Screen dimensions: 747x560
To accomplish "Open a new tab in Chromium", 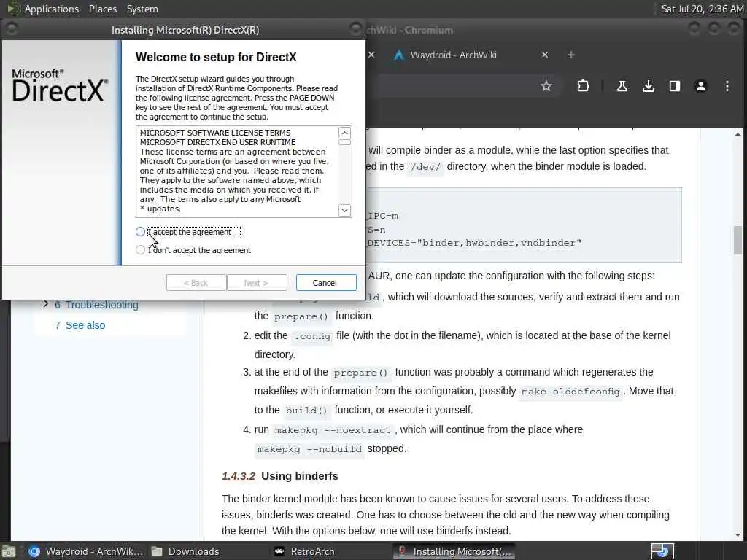I will click(570, 55).
